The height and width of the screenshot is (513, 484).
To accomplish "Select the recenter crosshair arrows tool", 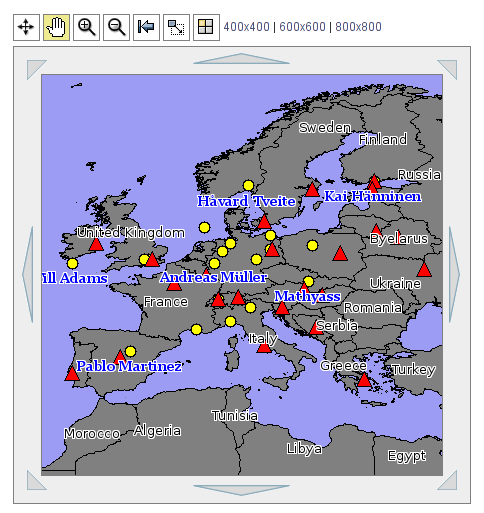I will (26, 27).
